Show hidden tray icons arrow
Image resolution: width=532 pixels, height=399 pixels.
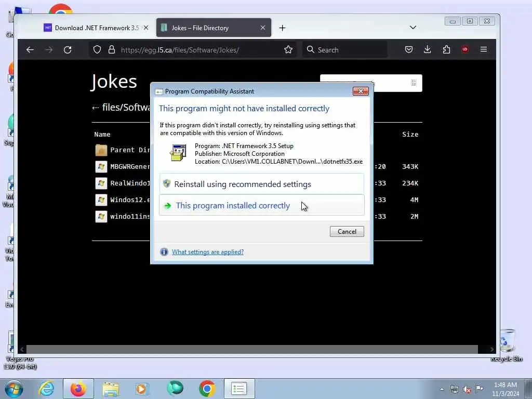tap(442, 390)
